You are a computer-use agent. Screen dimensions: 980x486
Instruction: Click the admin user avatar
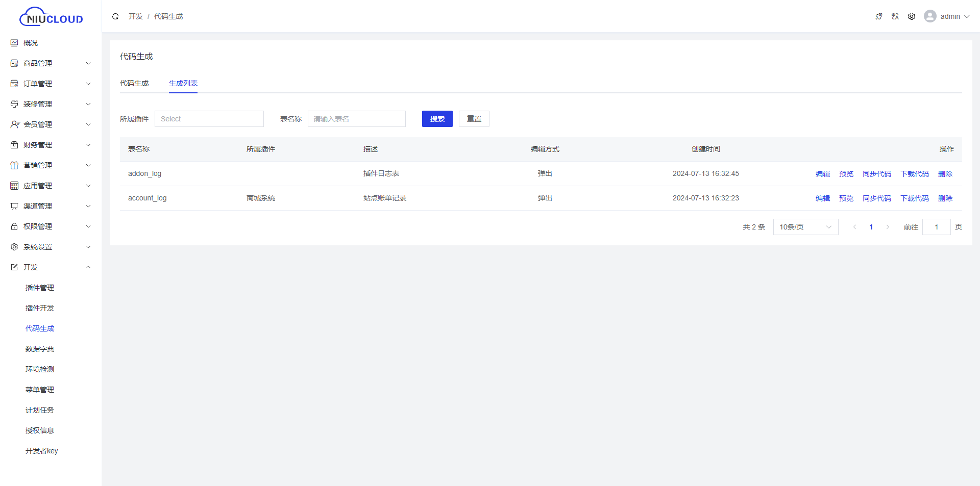click(930, 16)
